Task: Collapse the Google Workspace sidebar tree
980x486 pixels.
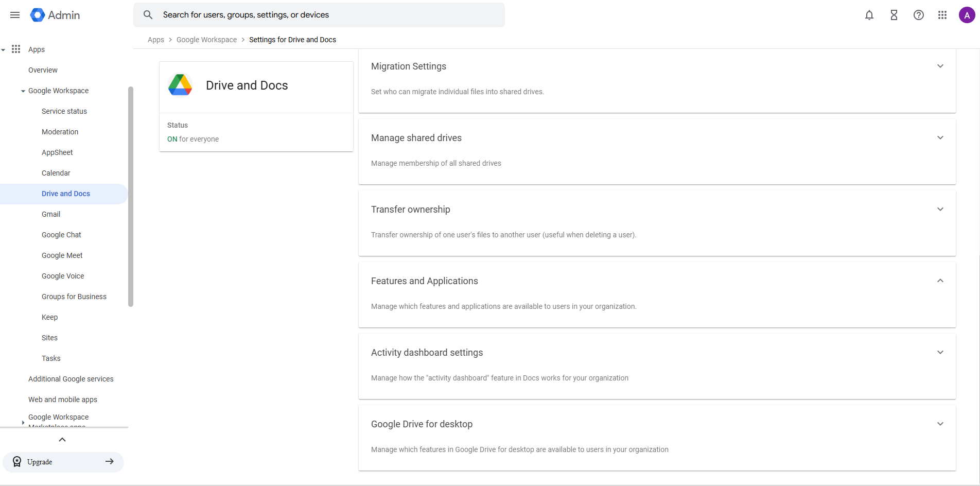Action: [23, 91]
